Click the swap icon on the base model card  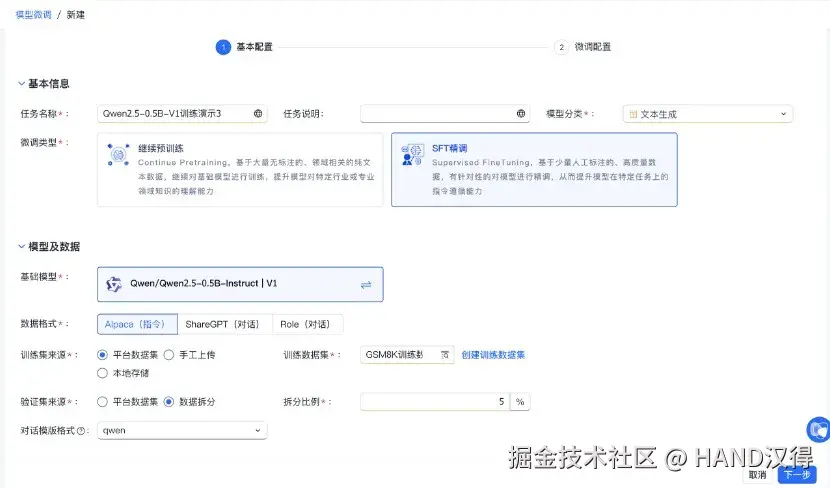tap(366, 285)
